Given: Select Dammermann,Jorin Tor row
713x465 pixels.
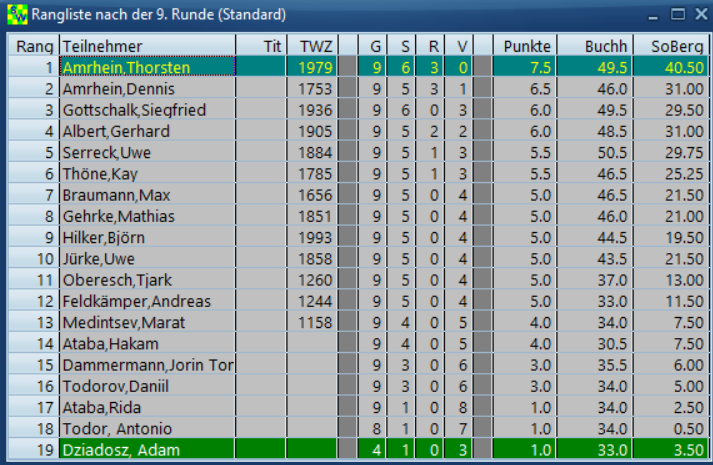Looking at the screenshot, I should 147,365.
